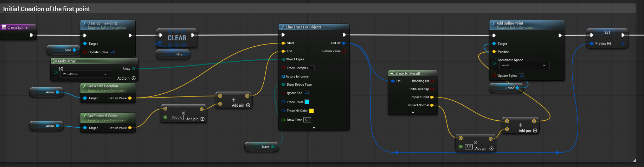Screen dimensions: 644x167
Task: Click the Impact Point output pin
Action: tap(432, 97)
